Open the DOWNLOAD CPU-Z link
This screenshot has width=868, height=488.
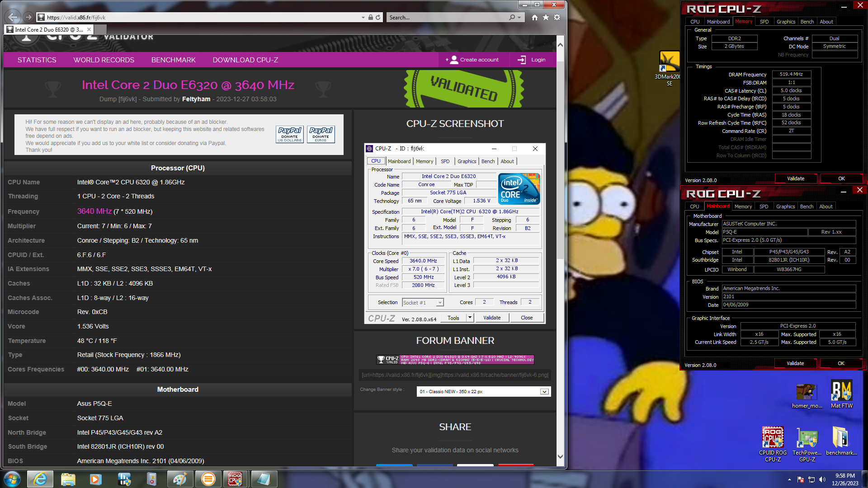245,60
